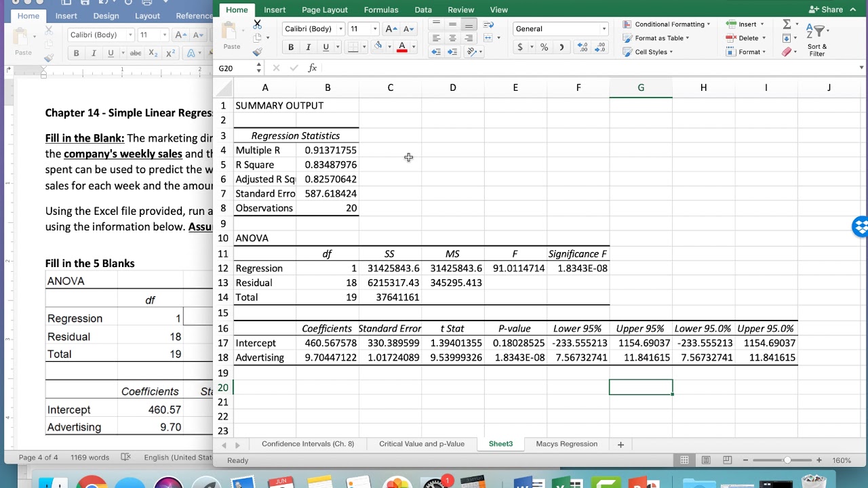
Task: Open the Page Layout ribbon tab
Action: coord(325,9)
